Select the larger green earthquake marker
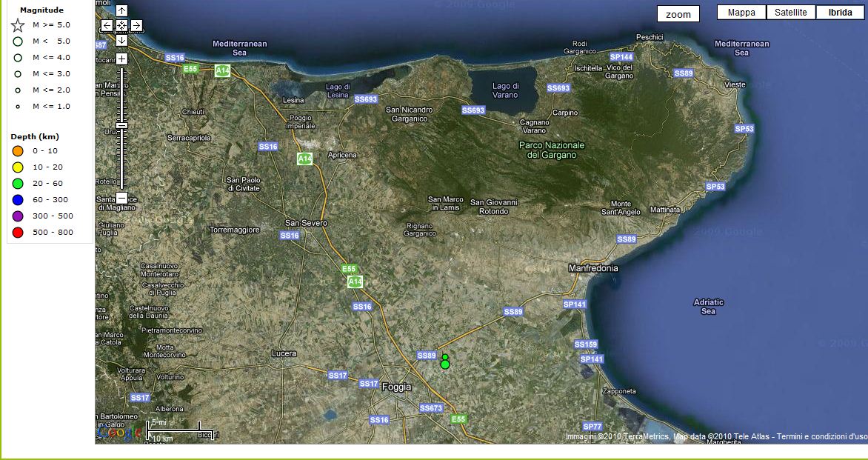The width and height of the screenshot is (868, 460). pyautogui.click(x=445, y=364)
